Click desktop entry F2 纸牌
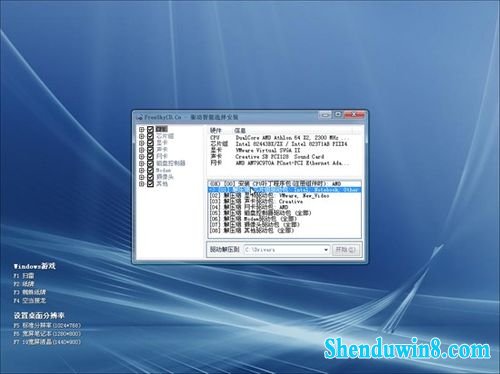 click(x=24, y=284)
